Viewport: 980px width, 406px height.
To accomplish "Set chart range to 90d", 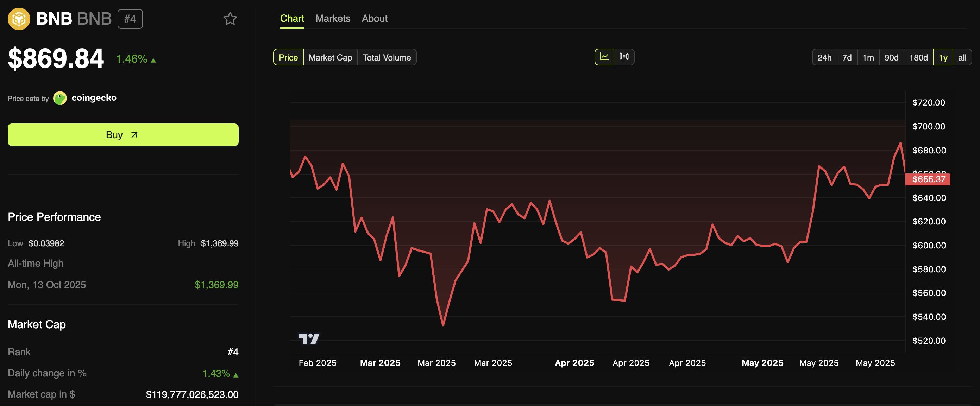I will point(891,57).
